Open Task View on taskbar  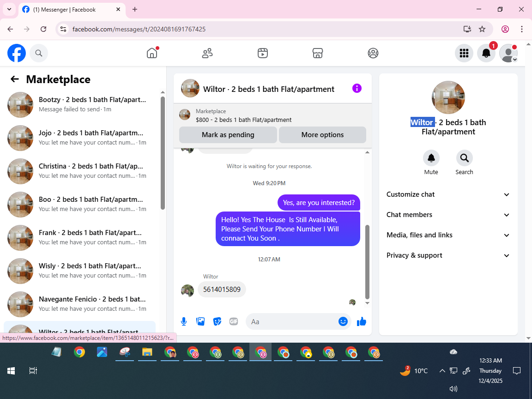[33, 371]
